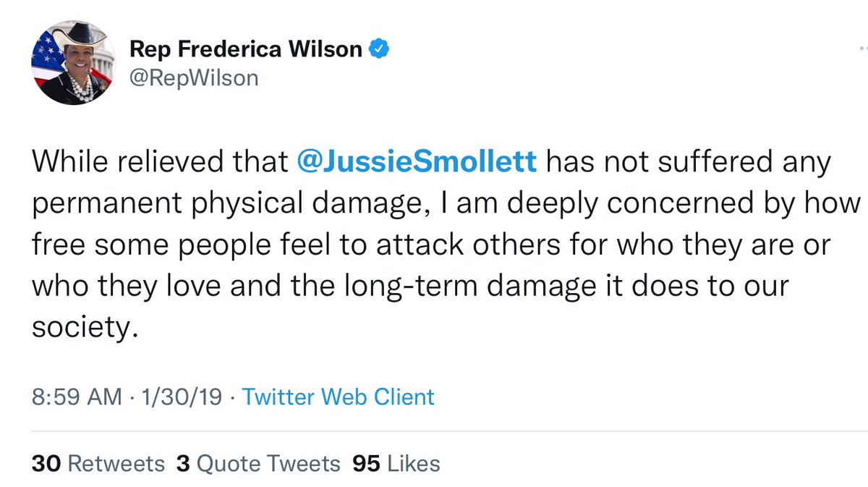Screen dimensions: 868x487
Task: Open Rep Frederica Wilson's profile picture
Action: click(x=72, y=62)
